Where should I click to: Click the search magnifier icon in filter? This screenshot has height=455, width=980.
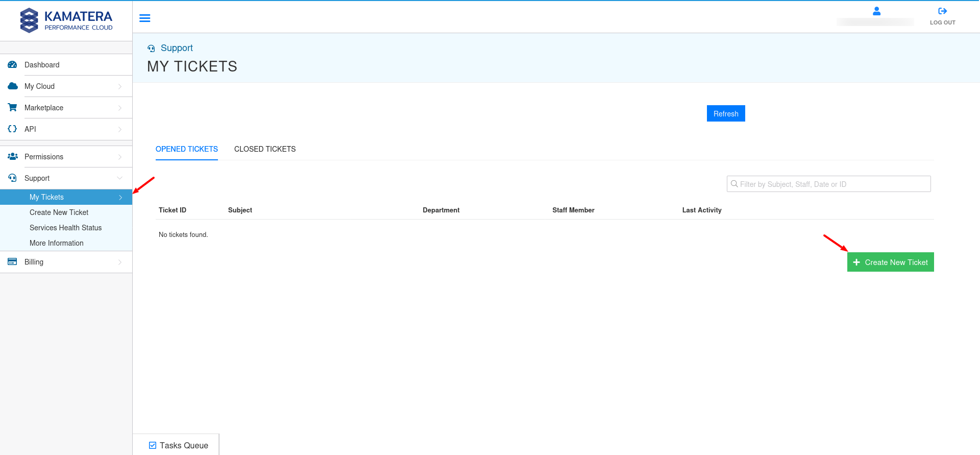[734, 184]
